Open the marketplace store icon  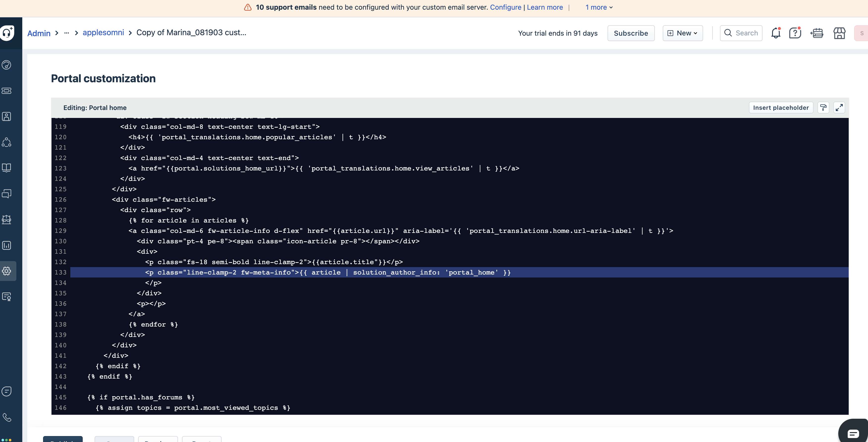(x=839, y=33)
